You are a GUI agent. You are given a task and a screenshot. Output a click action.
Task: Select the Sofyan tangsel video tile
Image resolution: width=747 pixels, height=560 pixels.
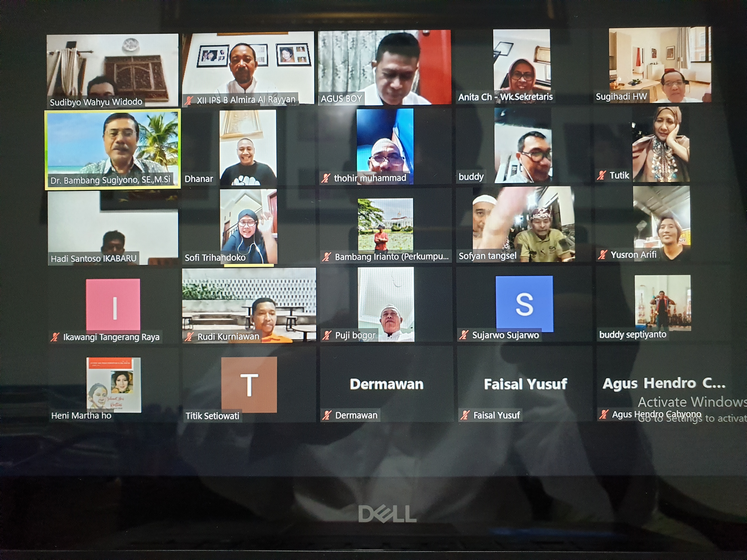pyautogui.click(x=523, y=224)
